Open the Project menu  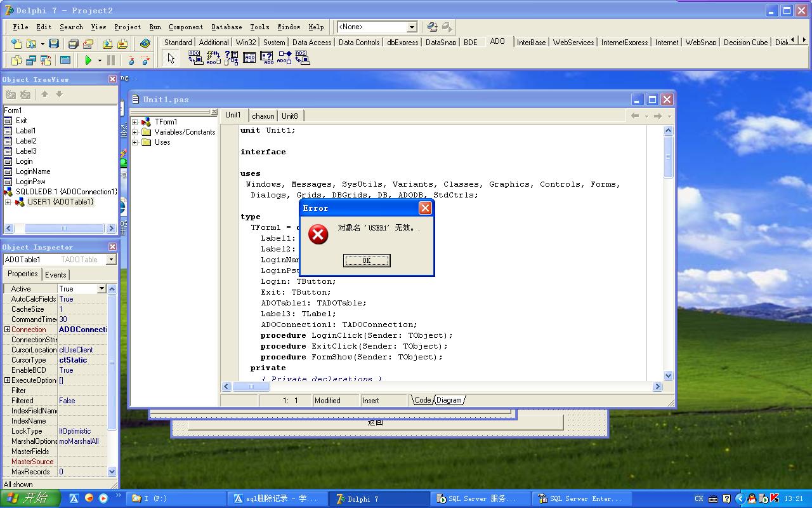point(128,27)
